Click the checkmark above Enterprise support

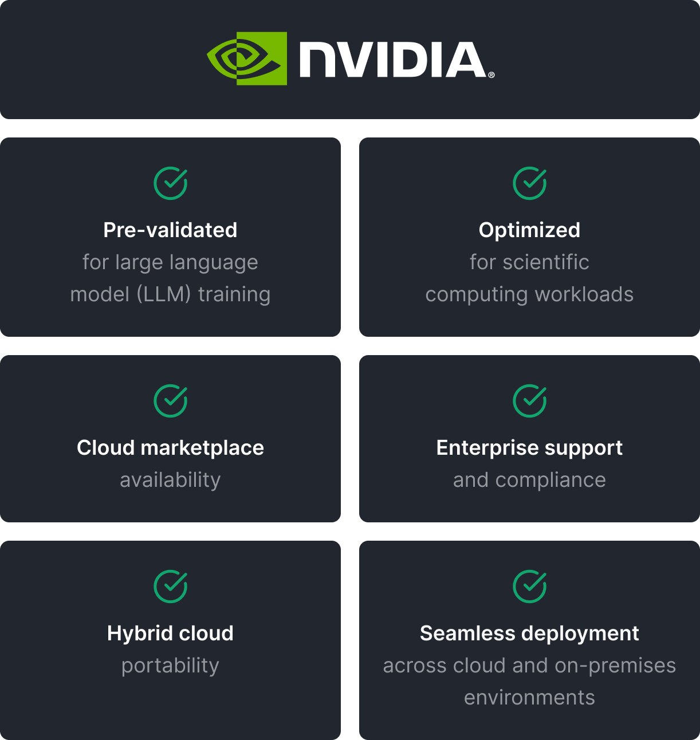click(x=530, y=401)
